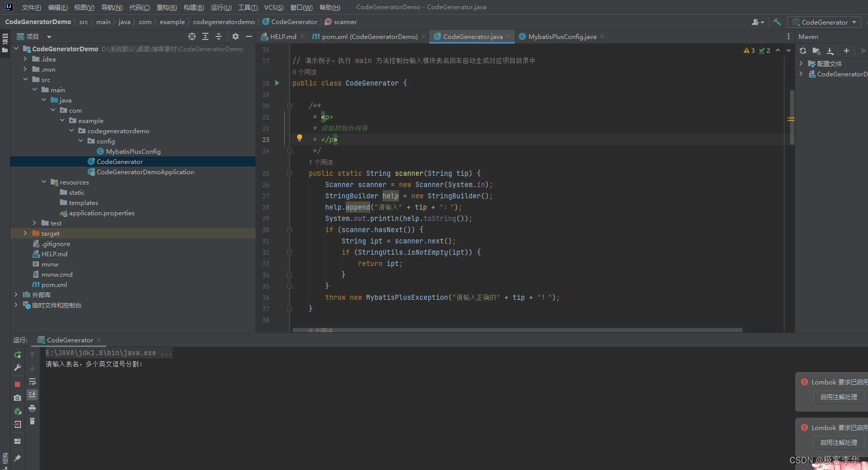Image resolution: width=868 pixels, height=470 pixels.
Task: Toggle scroll to end in Run console
Action: click(x=32, y=395)
